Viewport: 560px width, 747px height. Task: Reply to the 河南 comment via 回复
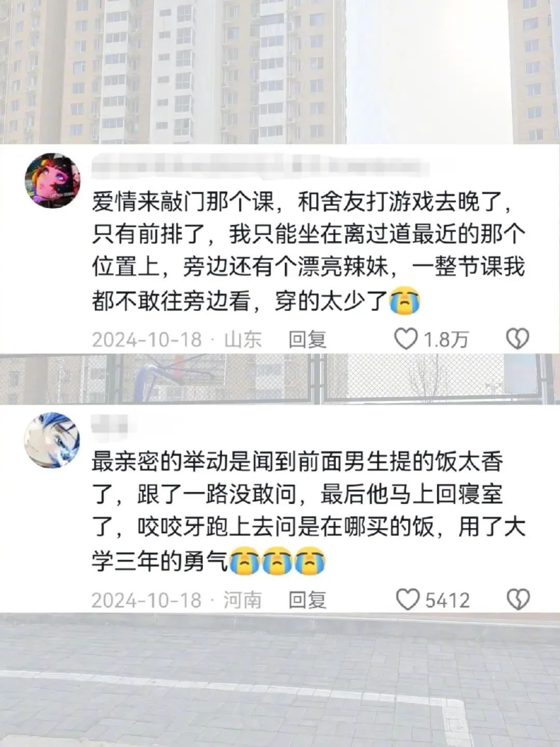[x=307, y=600]
